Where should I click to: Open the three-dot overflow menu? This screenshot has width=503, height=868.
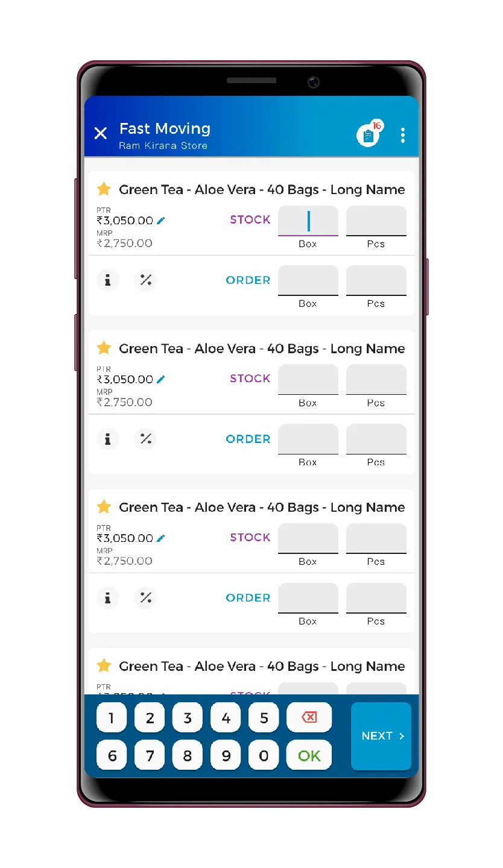pos(403,135)
